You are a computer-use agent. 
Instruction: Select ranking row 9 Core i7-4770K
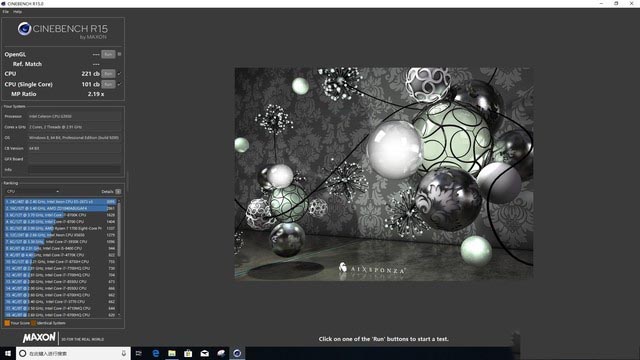(x=60, y=255)
